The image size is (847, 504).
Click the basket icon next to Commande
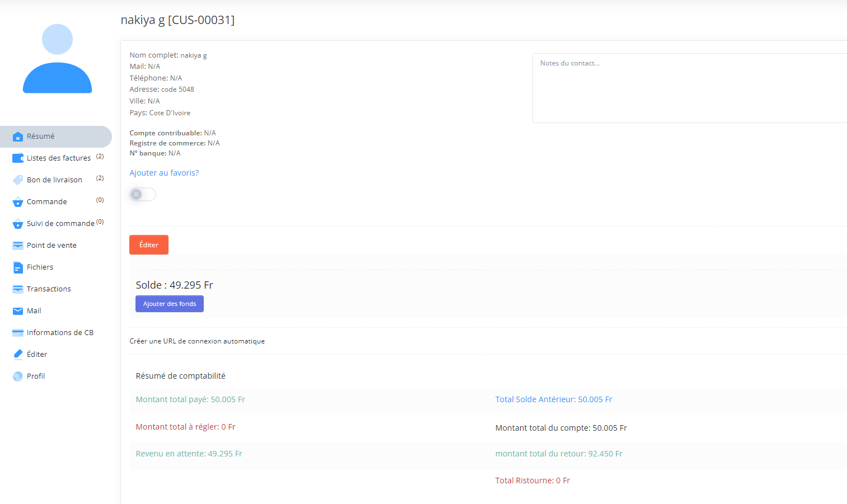pyautogui.click(x=18, y=202)
